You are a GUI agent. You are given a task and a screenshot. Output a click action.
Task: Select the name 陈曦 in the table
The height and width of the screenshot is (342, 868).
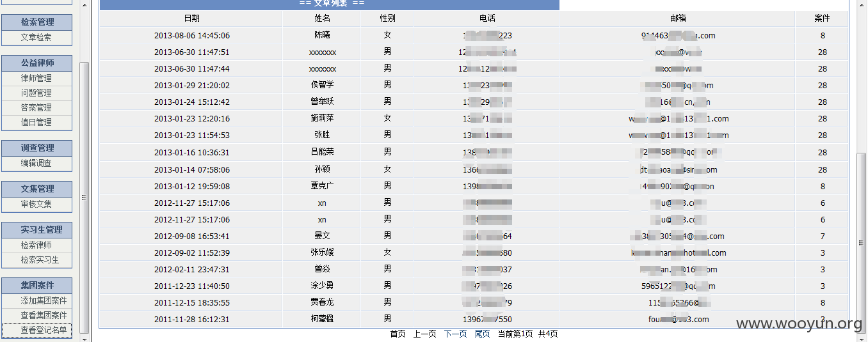[322, 36]
